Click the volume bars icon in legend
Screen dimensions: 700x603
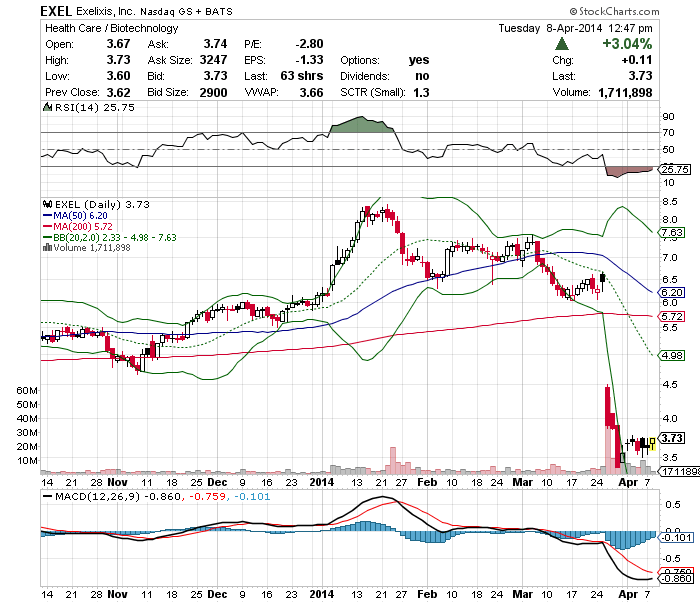[x=47, y=247]
